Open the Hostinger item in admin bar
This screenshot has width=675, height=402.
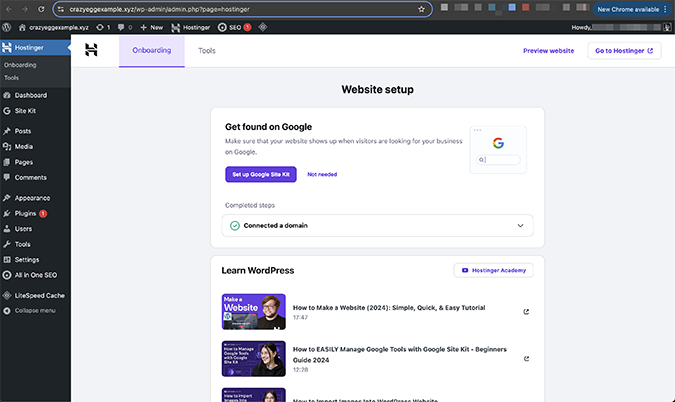click(191, 27)
